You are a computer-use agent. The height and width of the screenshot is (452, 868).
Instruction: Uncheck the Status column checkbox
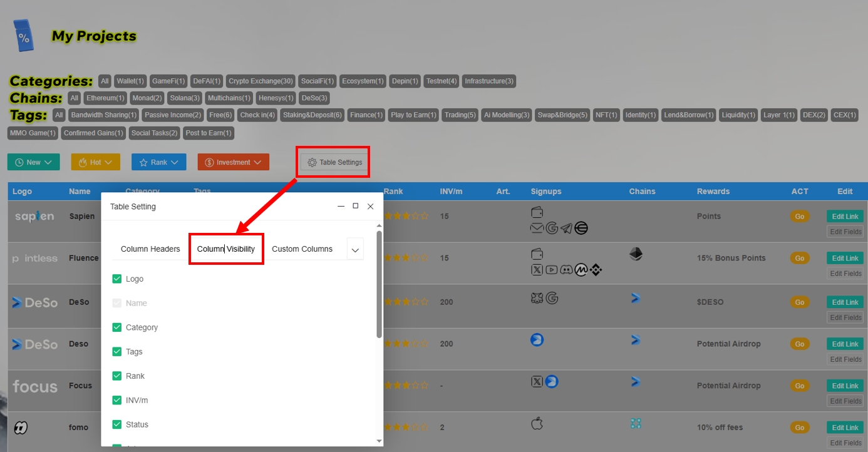coord(116,424)
